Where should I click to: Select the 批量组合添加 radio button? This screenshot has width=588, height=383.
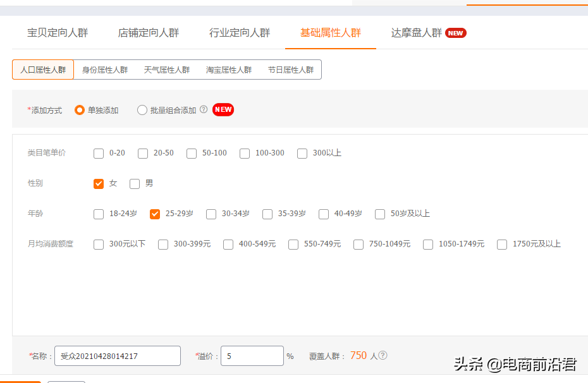[142, 109]
